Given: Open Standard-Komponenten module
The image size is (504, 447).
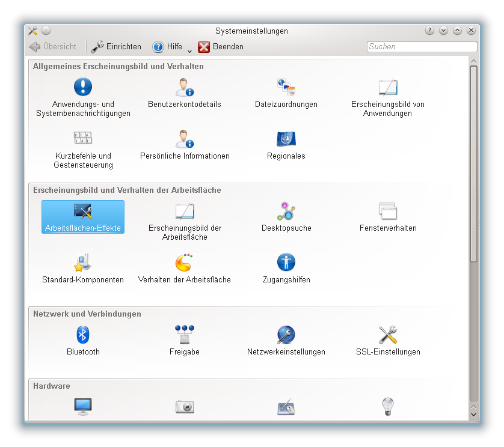Looking at the screenshot, I should (83, 269).
